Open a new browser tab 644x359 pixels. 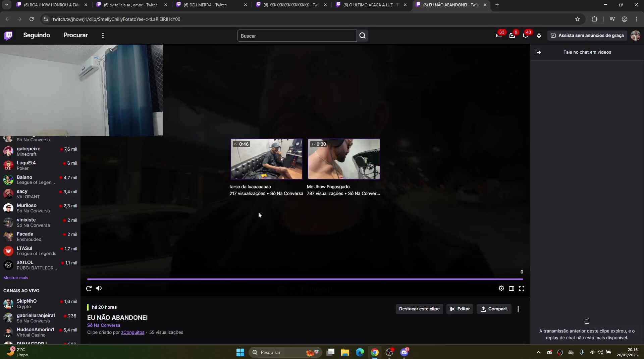coord(497,5)
